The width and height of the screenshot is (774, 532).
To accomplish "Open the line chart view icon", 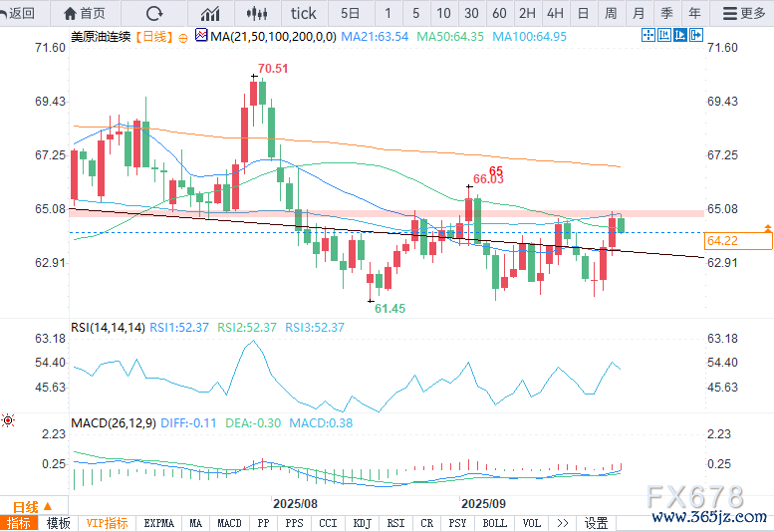I will 210,13.
